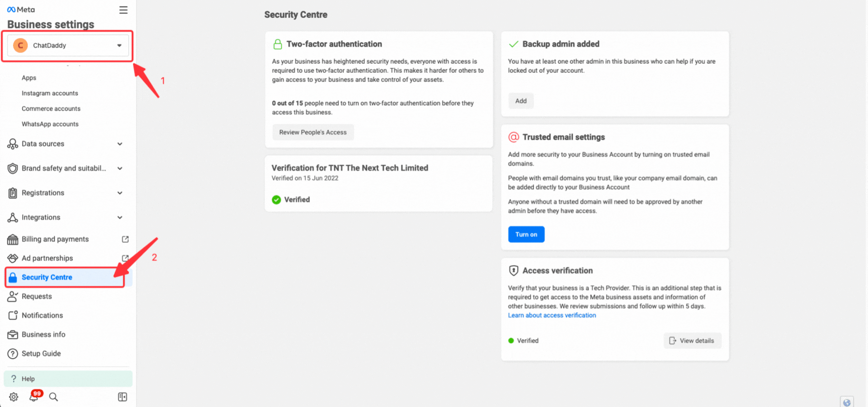Open the settings gear at bottom left

click(13, 397)
